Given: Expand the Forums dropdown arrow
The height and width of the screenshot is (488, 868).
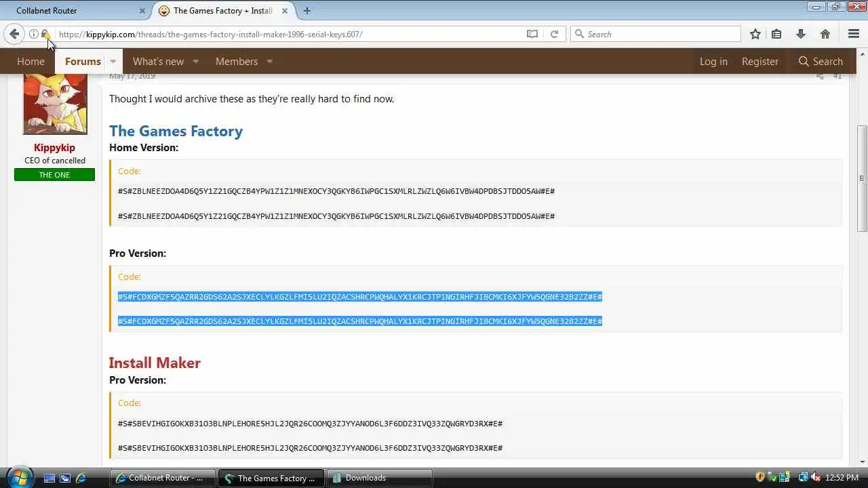Looking at the screenshot, I should pyautogui.click(x=113, y=62).
